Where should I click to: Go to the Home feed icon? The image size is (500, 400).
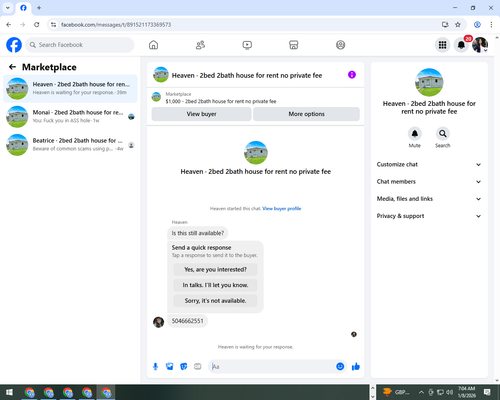click(x=153, y=45)
